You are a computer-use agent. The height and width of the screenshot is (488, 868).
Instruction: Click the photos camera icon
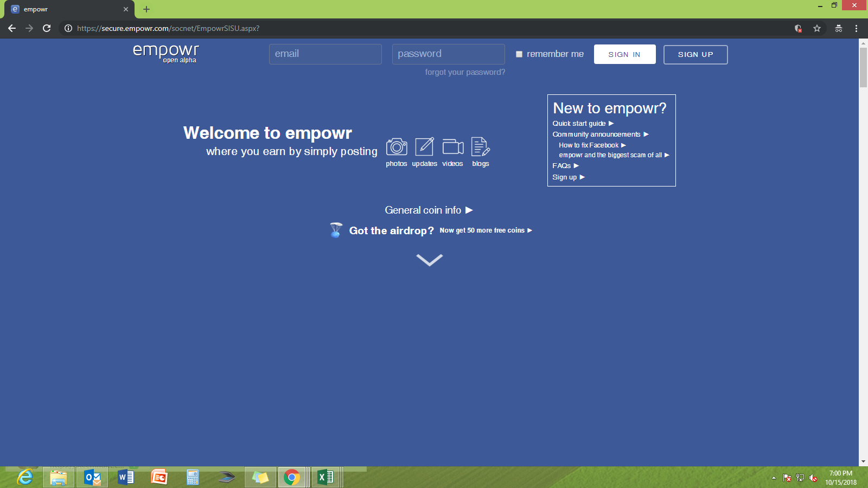point(397,146)
